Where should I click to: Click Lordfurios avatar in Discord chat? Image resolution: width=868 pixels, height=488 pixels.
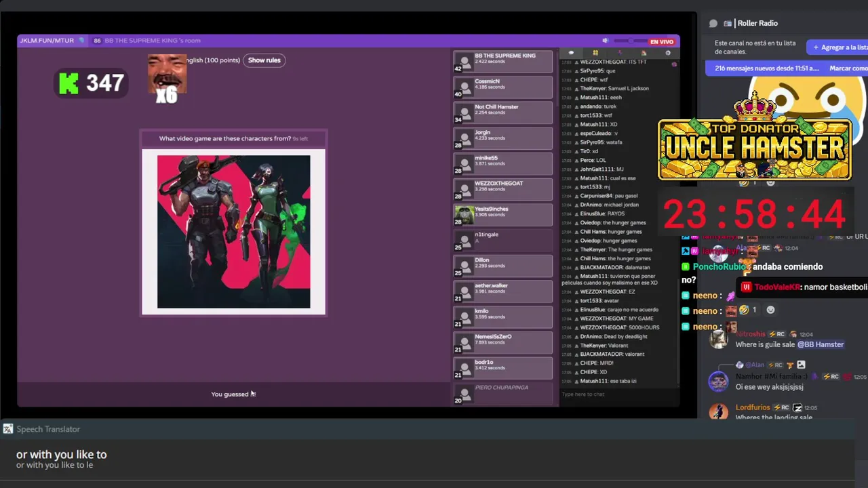click(718, 411)
